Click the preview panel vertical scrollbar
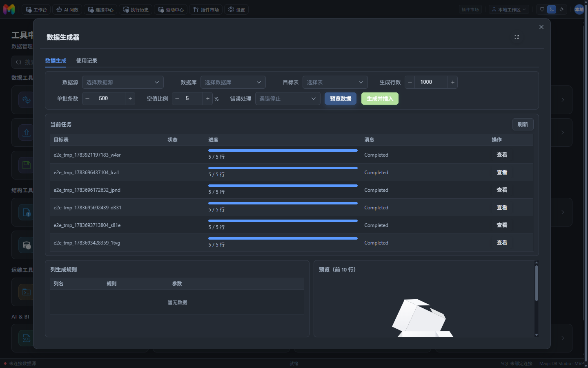Screen dimensions: 588x368 [x=536, y=283]
